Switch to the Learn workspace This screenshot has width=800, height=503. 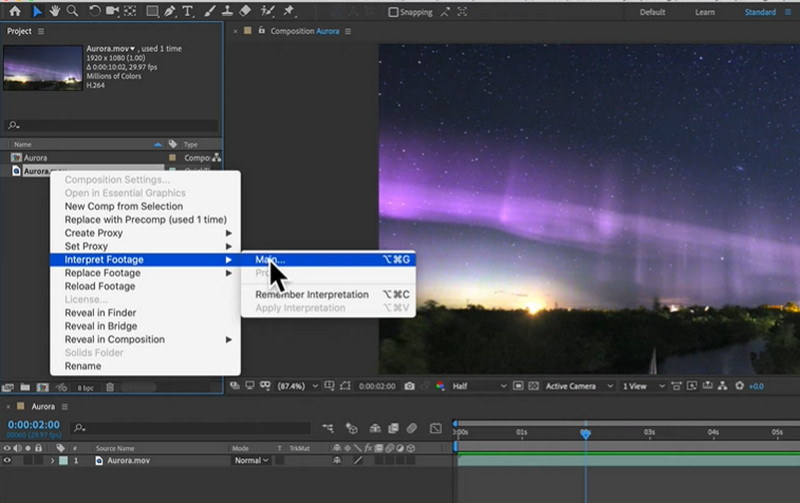click(705, 12)
